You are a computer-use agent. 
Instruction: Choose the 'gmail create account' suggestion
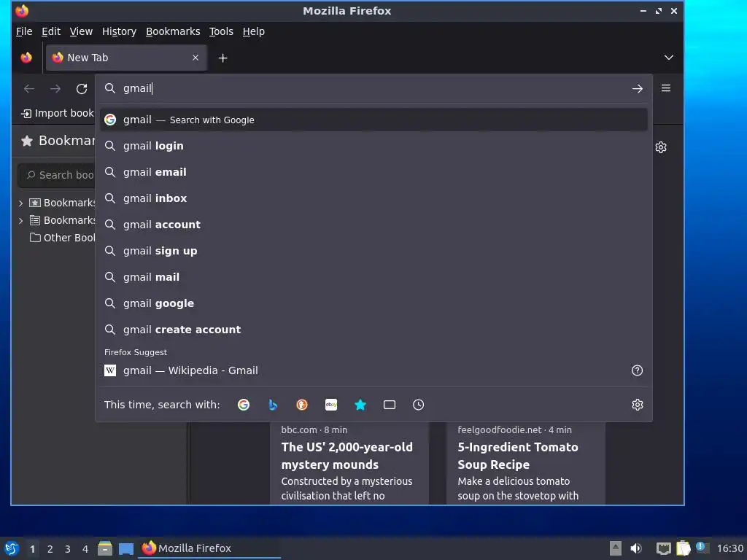tap(373, 329)
